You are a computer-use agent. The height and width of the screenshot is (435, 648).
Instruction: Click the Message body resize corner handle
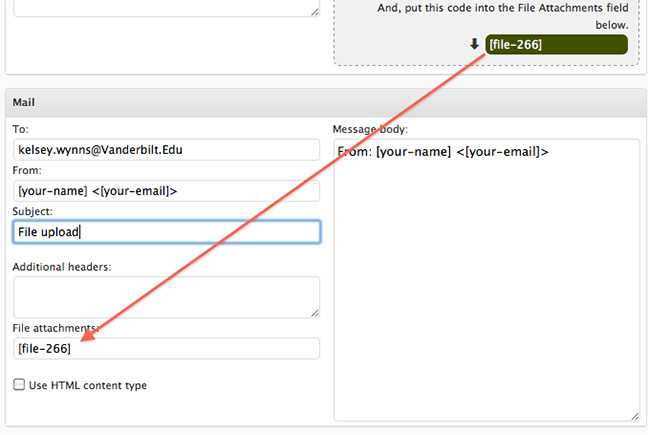point(635,415)
